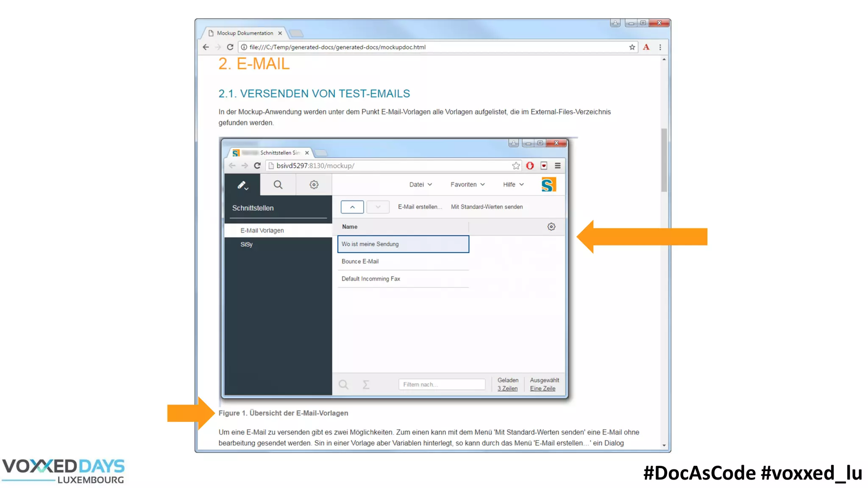
Task: Click the inner browser forward arrow
Action: click(x=245, y=166)
